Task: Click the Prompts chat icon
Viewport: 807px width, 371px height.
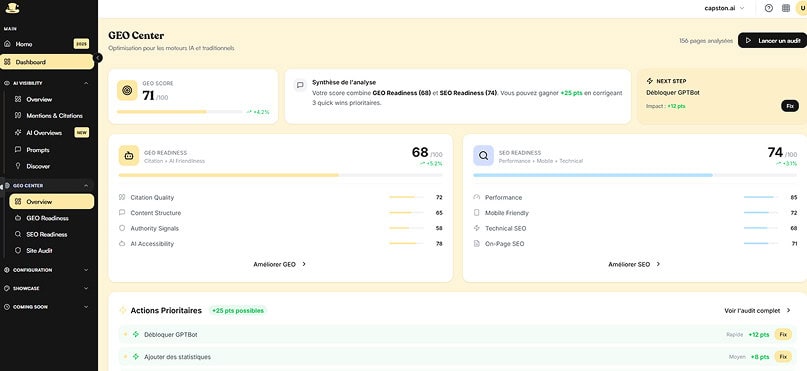Action: 18,150
